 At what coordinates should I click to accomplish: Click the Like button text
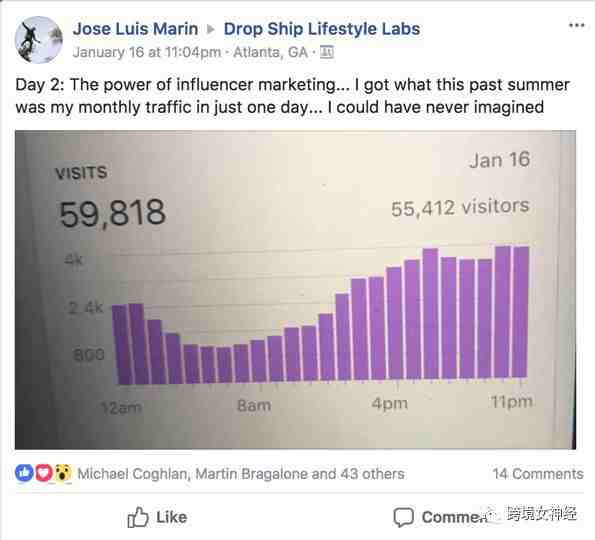pyautogui.click(x=172, y=517)
